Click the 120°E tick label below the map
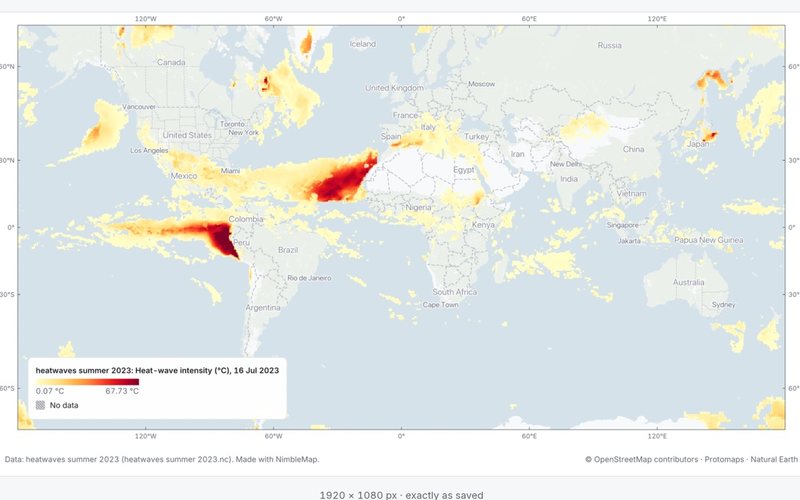Image resolution: width=800 pixels, height=500 pixels. click(x=657, y=436)
